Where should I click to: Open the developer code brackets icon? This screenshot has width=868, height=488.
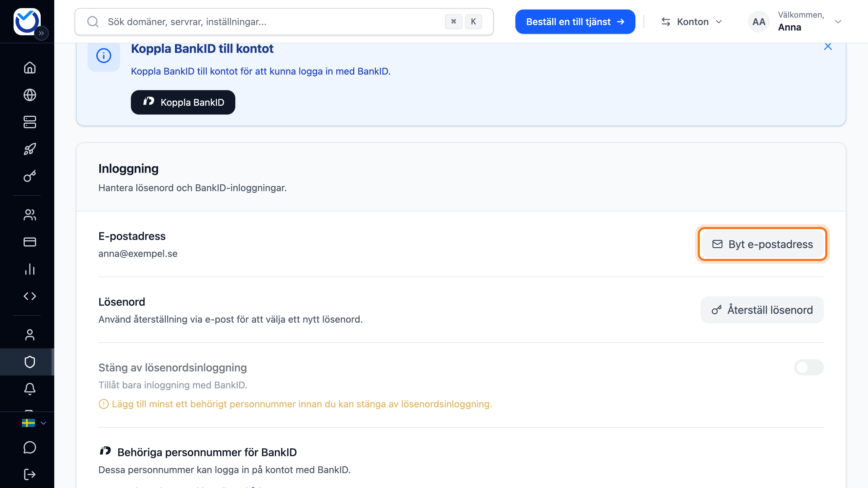click(30, 296)
